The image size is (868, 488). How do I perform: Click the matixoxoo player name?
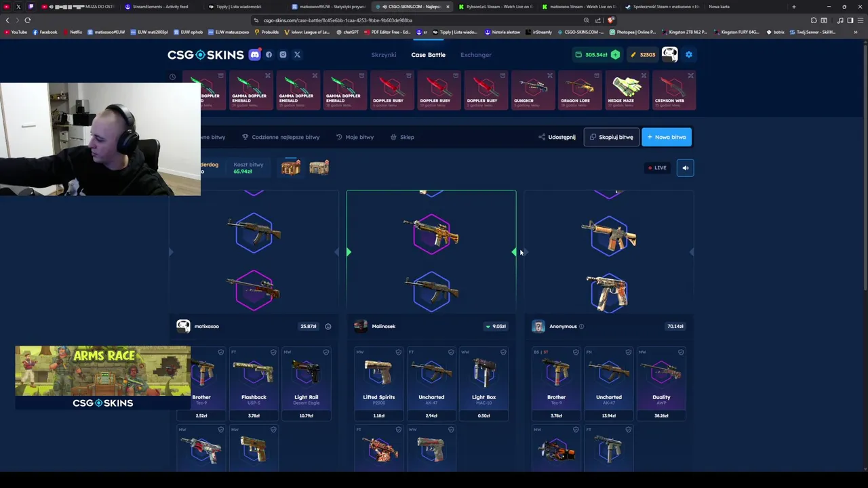pos(207,327)
